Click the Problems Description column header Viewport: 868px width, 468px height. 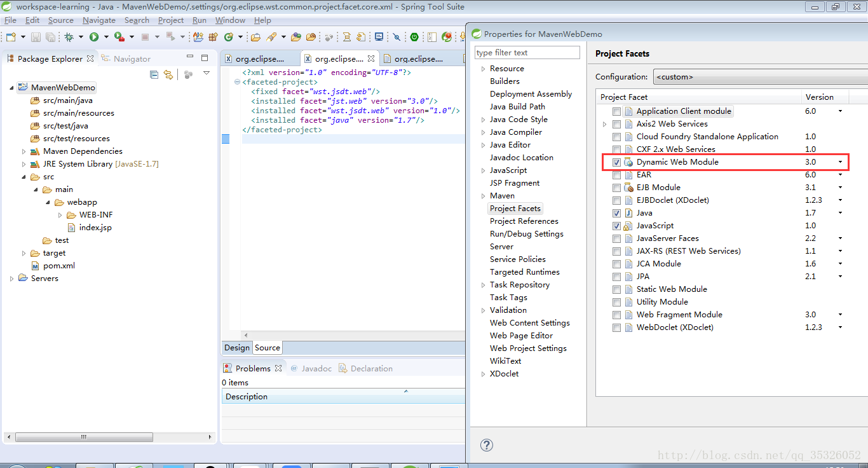[343, 397]
